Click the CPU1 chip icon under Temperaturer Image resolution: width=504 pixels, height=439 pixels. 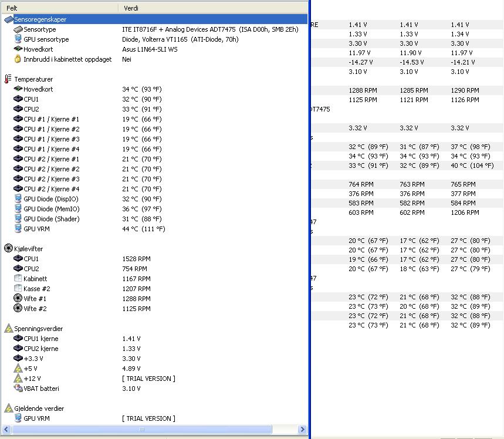pyautogui.click(x=18, y=99)
